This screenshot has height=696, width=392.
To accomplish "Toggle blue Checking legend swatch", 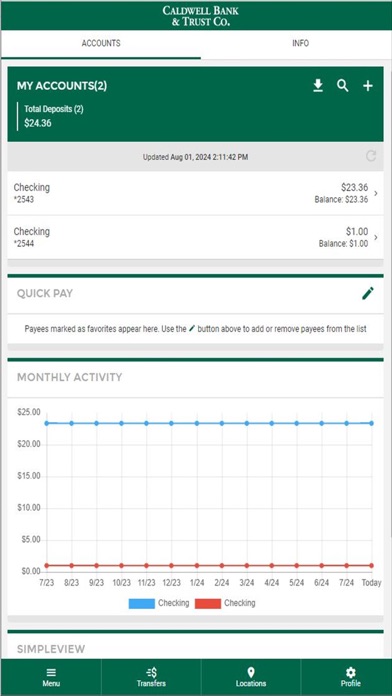I will (x=142, y=603).
